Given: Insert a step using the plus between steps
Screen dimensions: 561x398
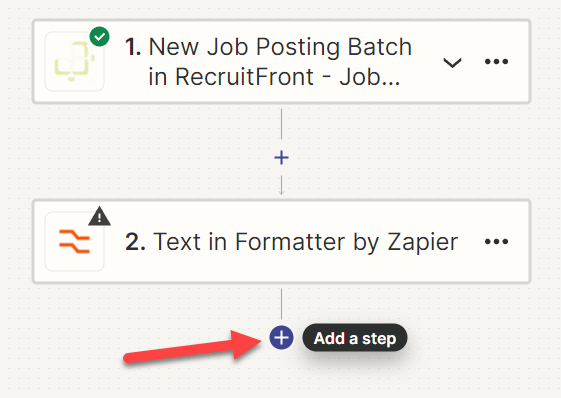Looking at the screenshot, I should (x=282, y=158).
